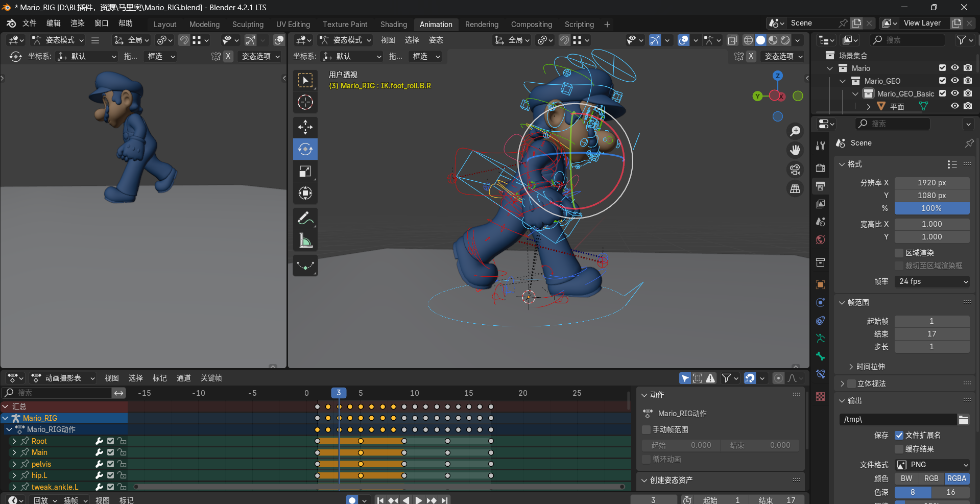
Task: Open 姿态选项 in main viewport header
Action: click(782, 56)
